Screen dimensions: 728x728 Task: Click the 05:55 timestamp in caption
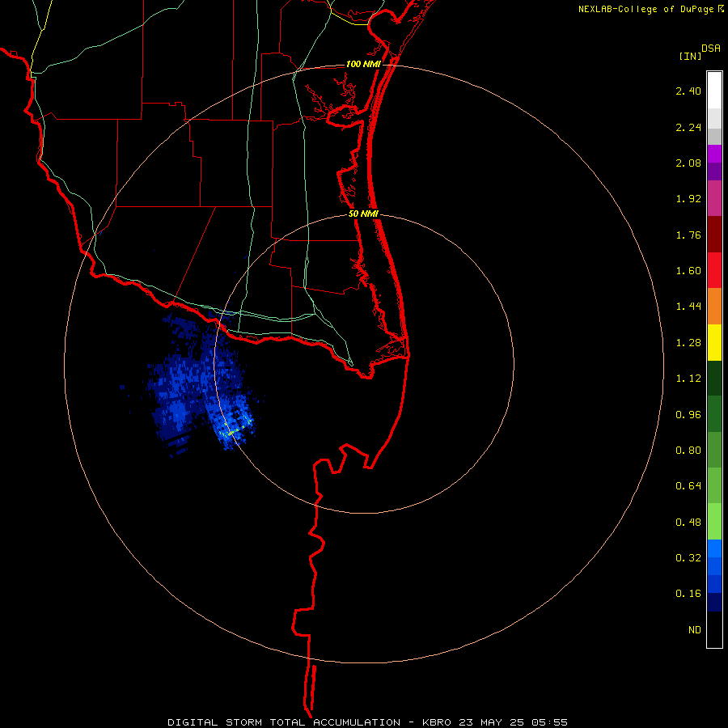[551, 722]
